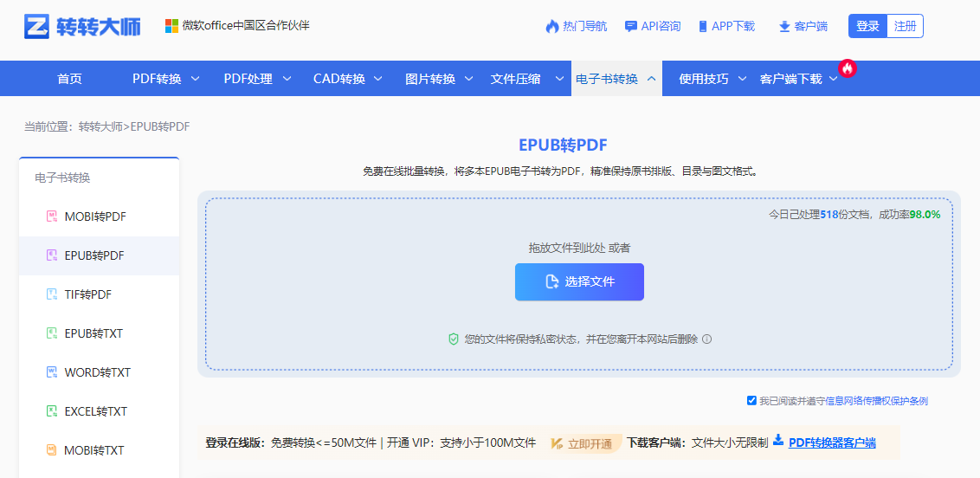The width and height of the screenshot is (980, 478).
Task: Click the Microsoft office partner logo
Action: (x=171, y=26)
